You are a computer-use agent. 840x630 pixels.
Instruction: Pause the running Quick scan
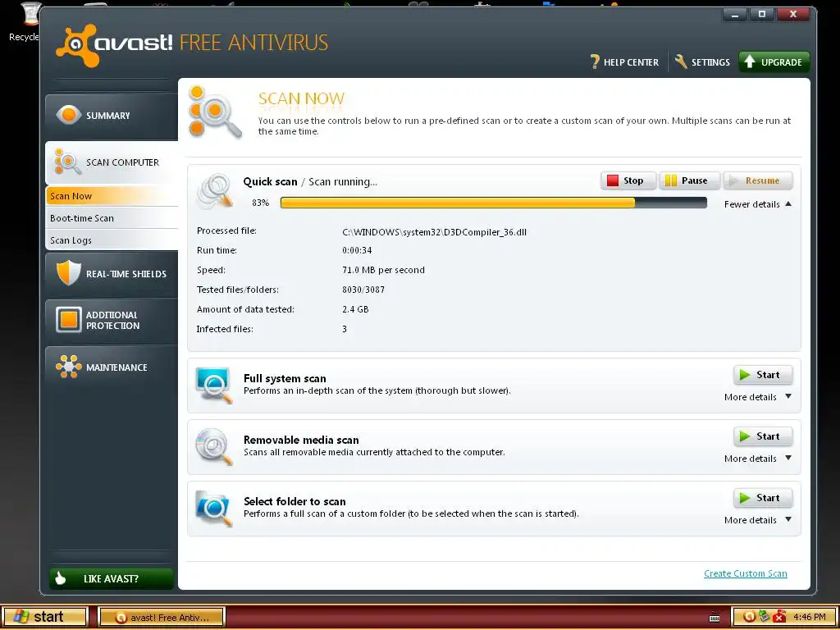689,181
